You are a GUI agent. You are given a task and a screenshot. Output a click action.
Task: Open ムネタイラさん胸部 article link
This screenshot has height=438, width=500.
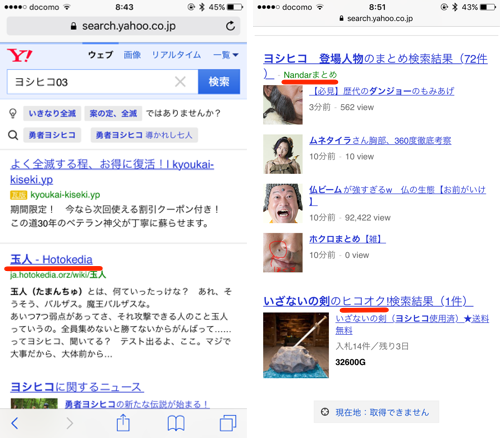point(380,141)
